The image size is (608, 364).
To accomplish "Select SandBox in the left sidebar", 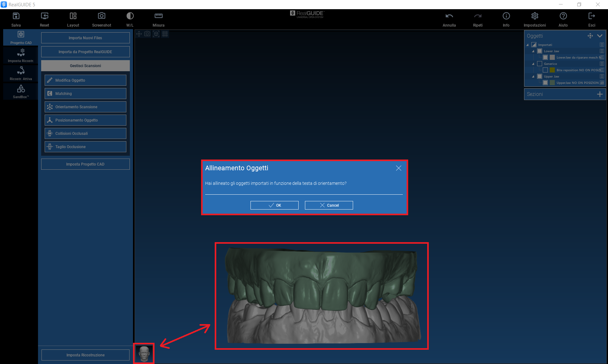I will tap(21, 91).
